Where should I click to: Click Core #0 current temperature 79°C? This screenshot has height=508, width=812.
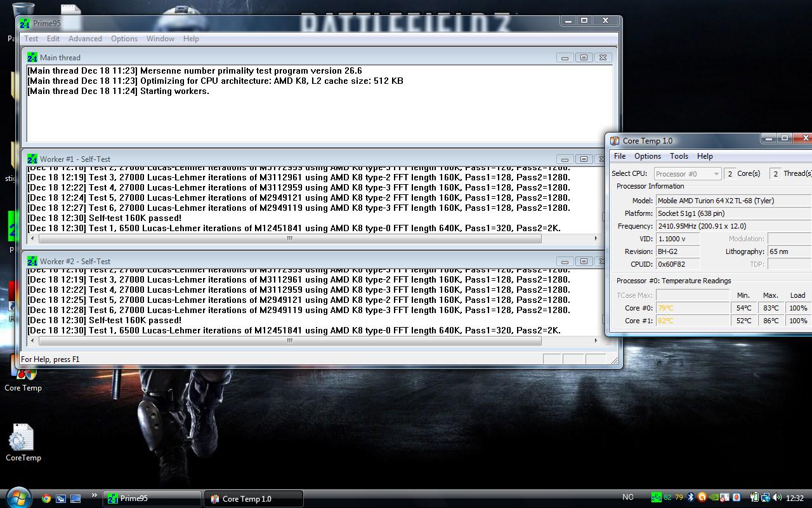[x=693, y=308]
